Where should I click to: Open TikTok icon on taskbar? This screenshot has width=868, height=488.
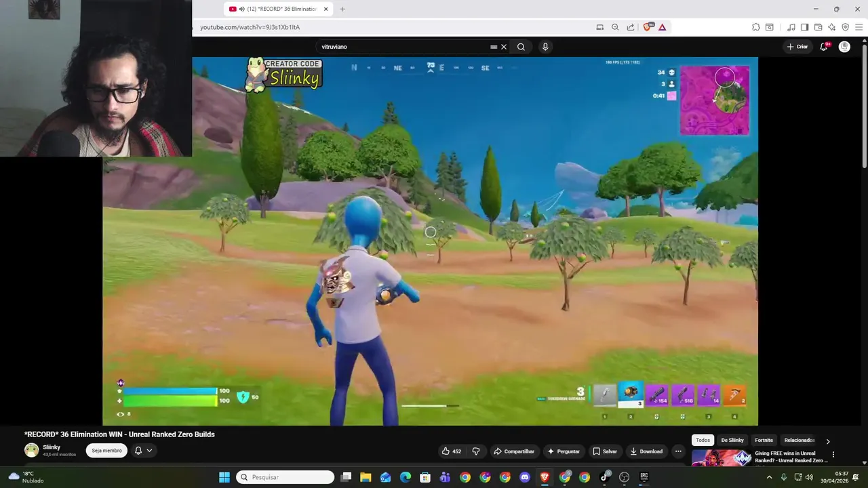coord(604,477)
